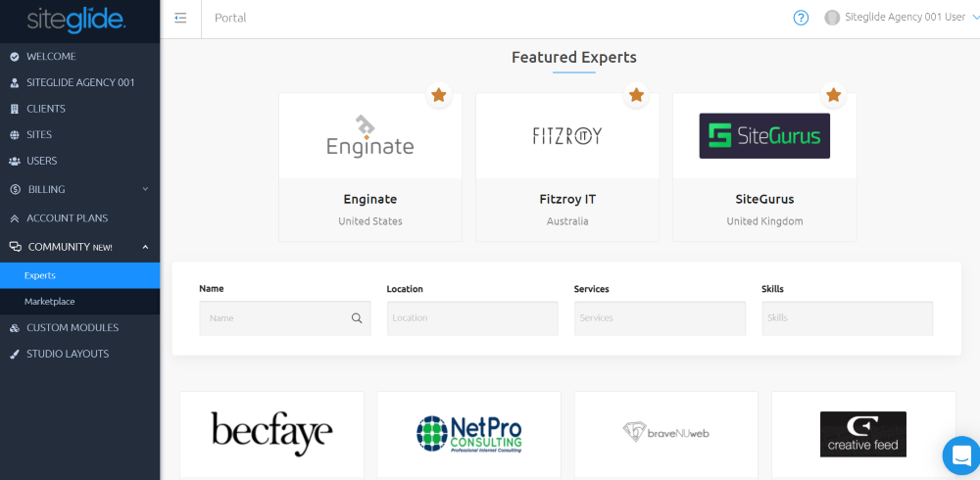
Task: Click the Users group icon
Action: (15, 162)
